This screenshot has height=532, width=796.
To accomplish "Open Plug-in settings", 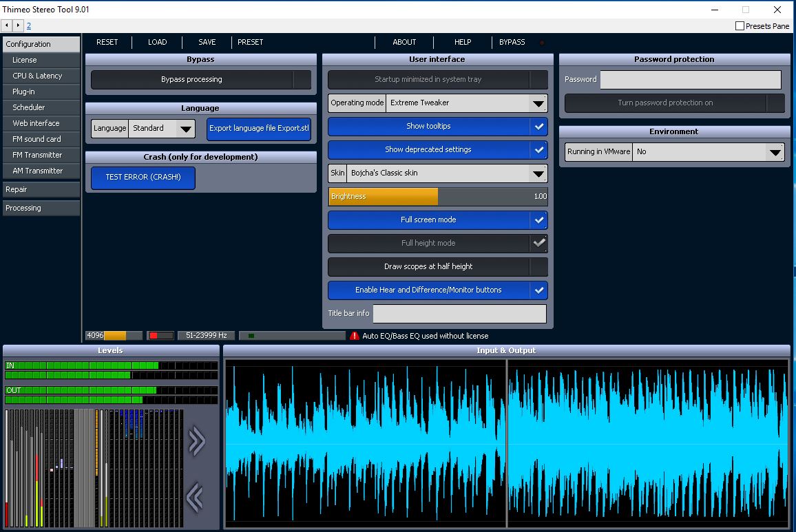I will (x=41, y=92).
